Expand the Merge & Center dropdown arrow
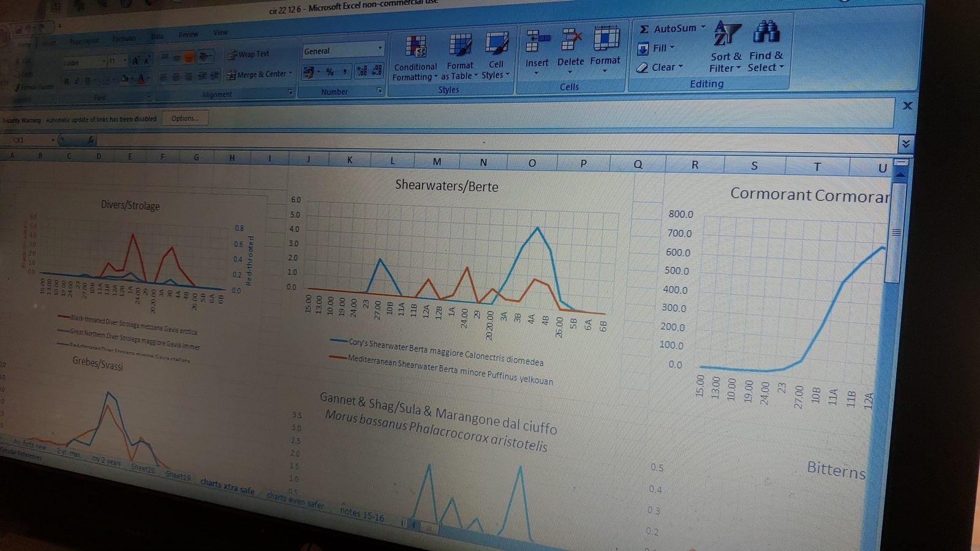 click(290, 73)
